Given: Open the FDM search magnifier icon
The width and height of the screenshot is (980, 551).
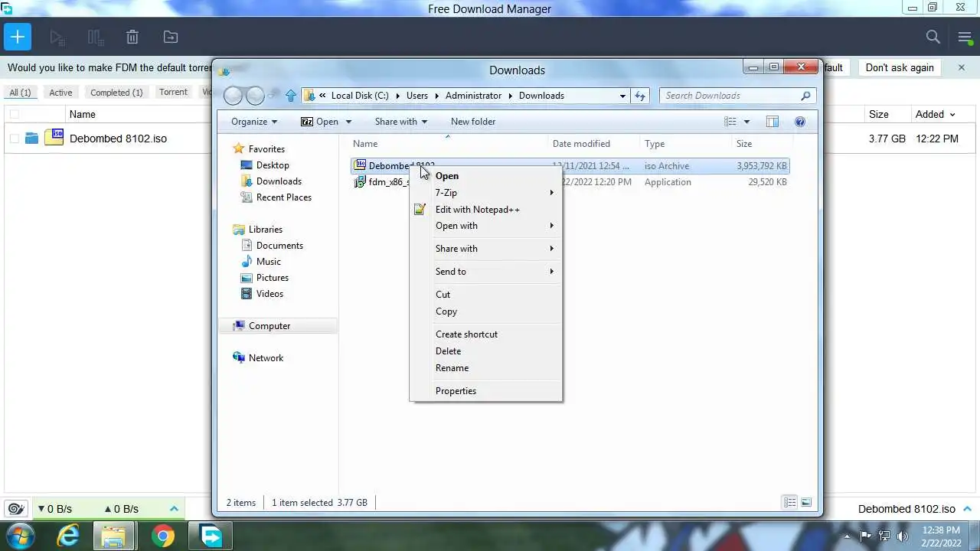Looking at the screenshot, I should click(933, 37).
